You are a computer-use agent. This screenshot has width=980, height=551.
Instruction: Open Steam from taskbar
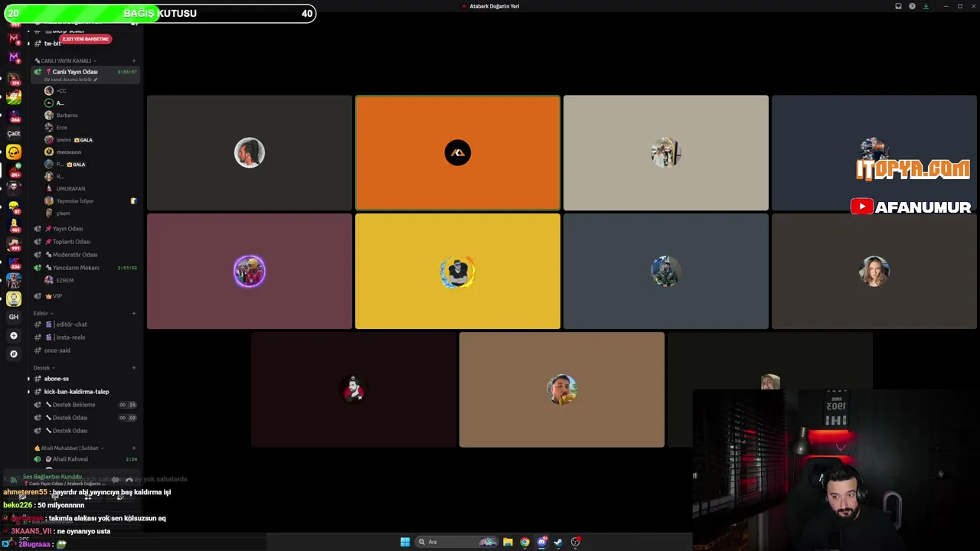click(558, 542)
